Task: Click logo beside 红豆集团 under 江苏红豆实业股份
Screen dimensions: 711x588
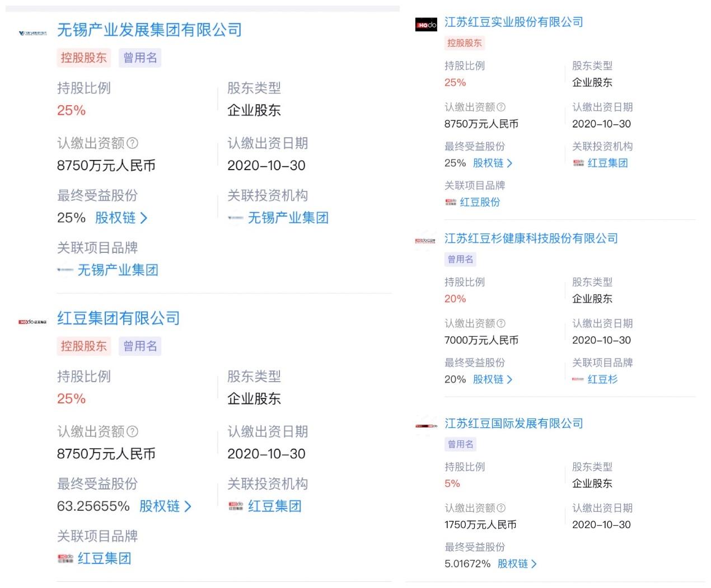Action: pyautogui.click(x=578, y=163)
